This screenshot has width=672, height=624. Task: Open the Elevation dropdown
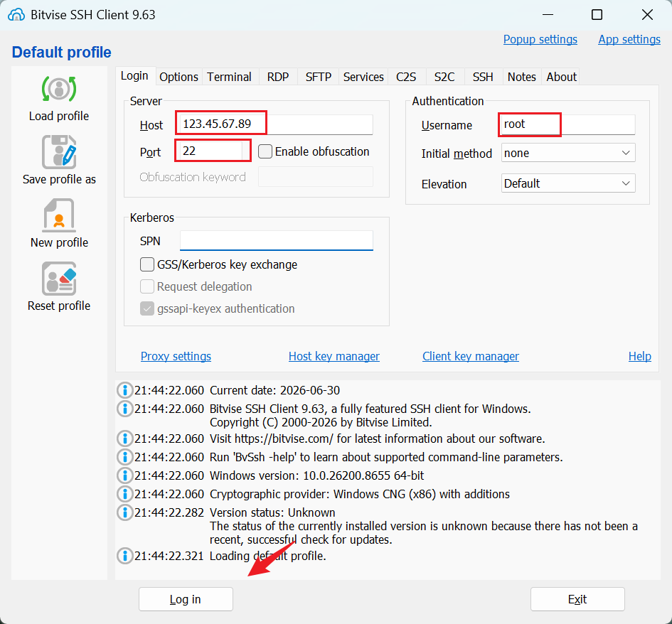(x=568, y=183)
